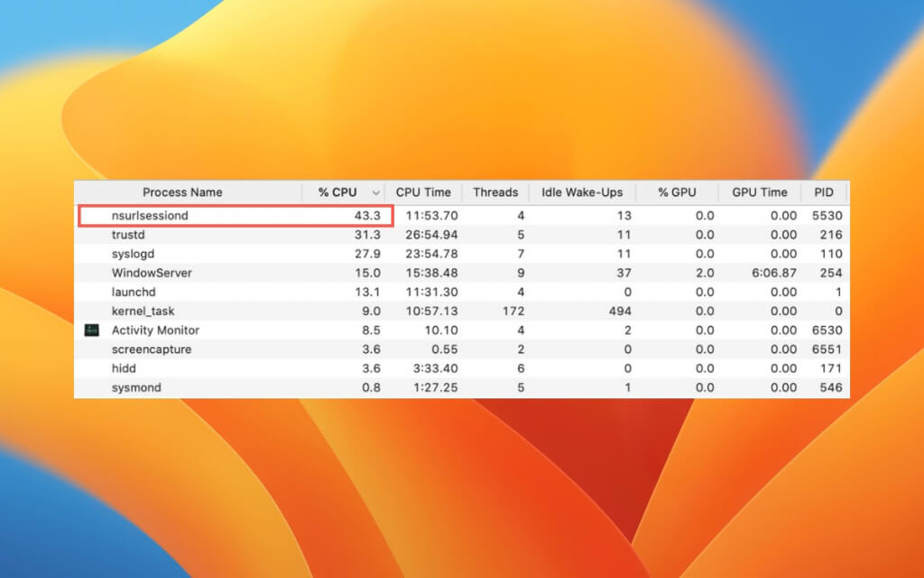Sort by the % GPU column header
This screenshot has width=924, height=578.
tap(677, 192)
